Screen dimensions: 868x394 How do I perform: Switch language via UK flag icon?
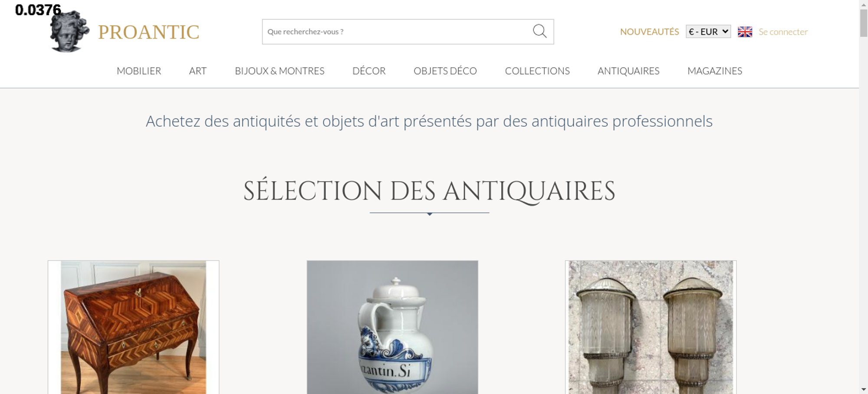tap(745, 32)
